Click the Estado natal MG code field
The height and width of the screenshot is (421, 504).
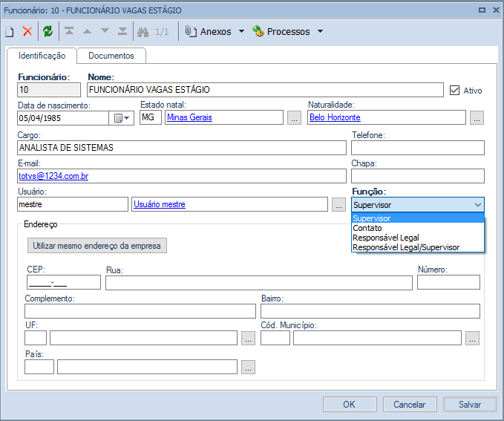151,117
